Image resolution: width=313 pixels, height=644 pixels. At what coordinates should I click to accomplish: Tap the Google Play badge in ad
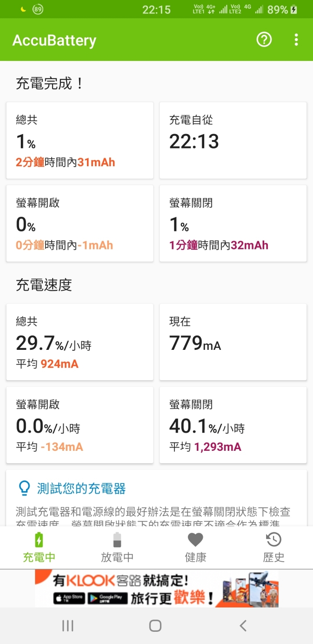pos(107,598)
